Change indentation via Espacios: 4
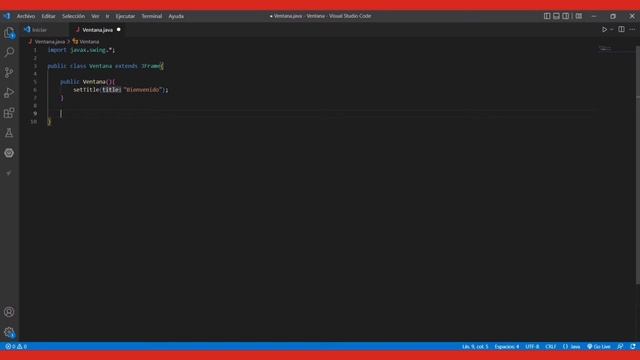The width and height of the screenshot is (640, 360). pos(507,347)
